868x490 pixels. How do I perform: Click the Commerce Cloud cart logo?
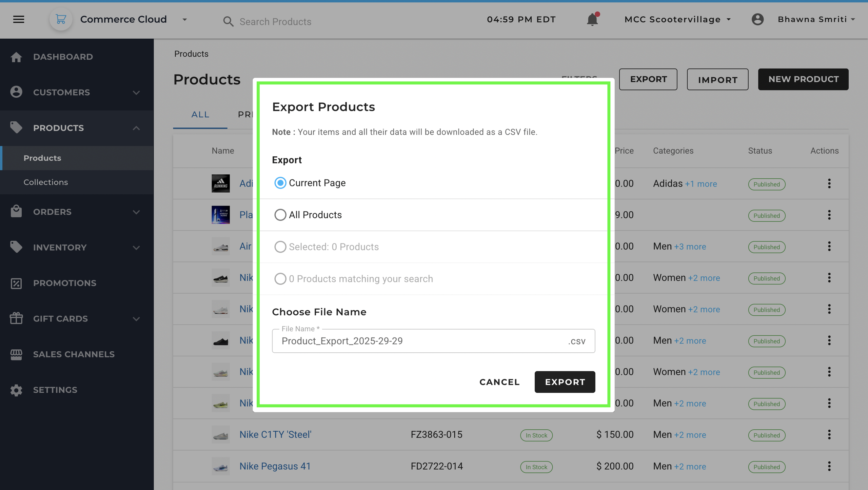tap(61, 19)
